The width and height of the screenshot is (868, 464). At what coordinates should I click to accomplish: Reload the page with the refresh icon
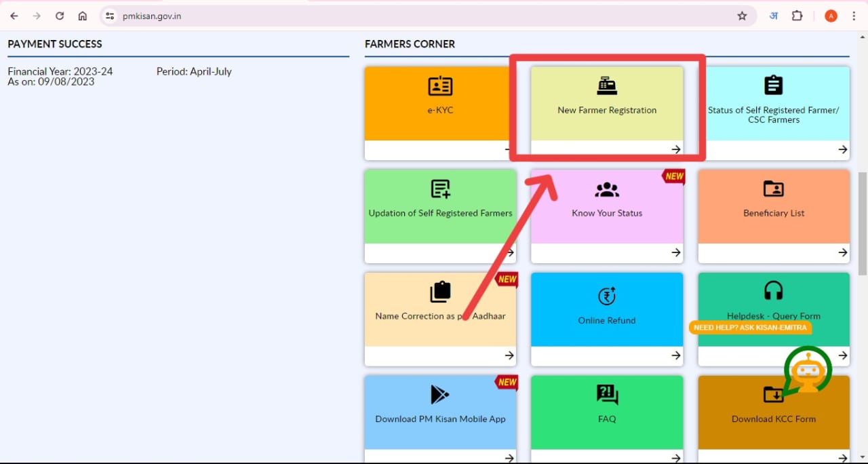pos(60,16)
